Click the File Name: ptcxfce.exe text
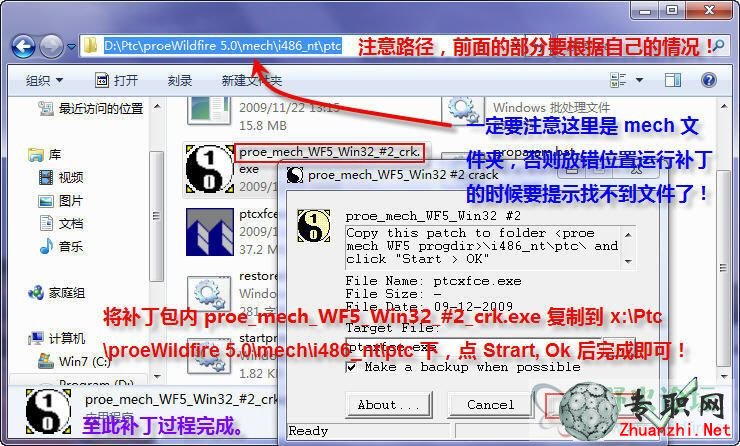Viewport: 740px width, 446px height. pos(433,281)
